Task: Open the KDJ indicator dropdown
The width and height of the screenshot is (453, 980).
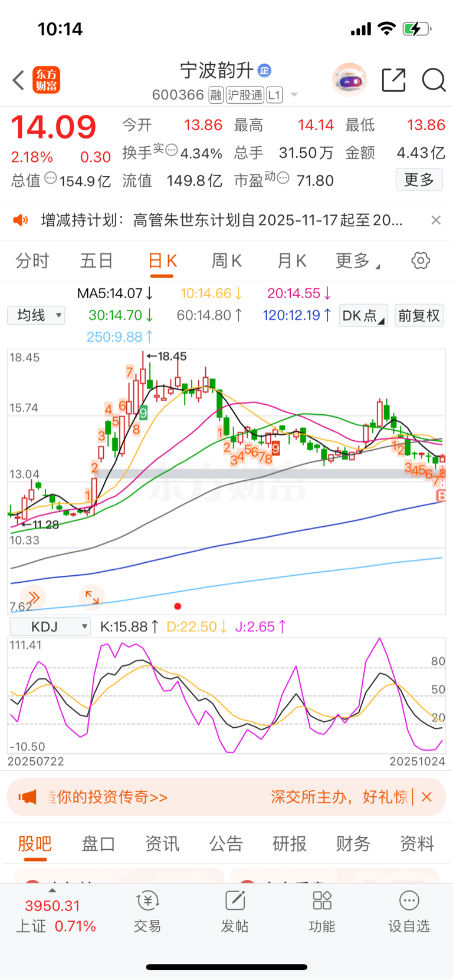Action: click(x=50, y=626)
